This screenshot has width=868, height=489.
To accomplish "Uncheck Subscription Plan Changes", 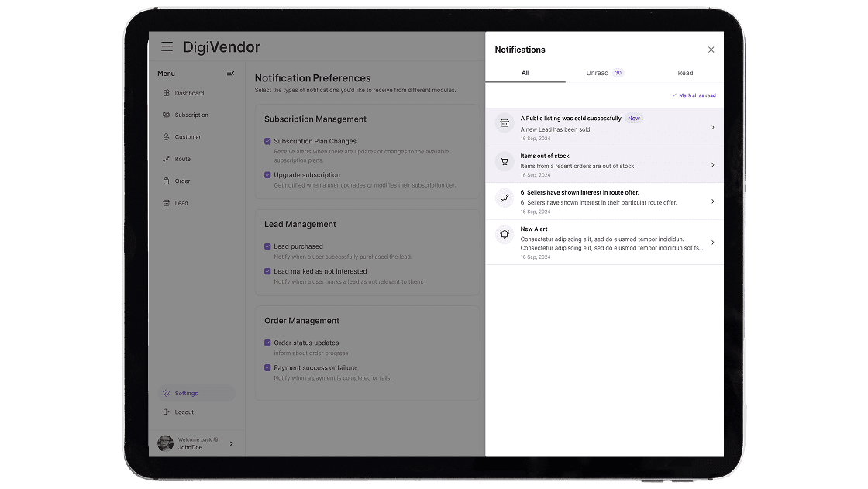I will pyautogui.click(x=268, y=142).
